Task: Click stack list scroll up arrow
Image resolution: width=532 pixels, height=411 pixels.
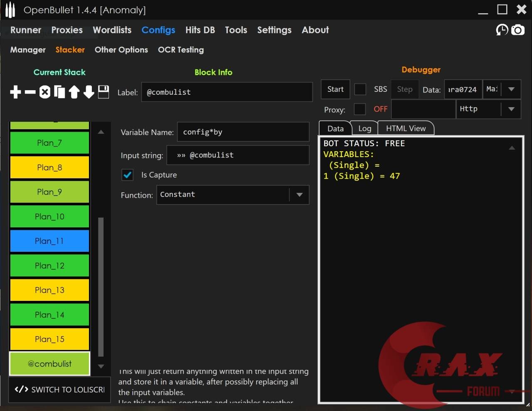Action: pyautogui.click(x=101, y=132)
